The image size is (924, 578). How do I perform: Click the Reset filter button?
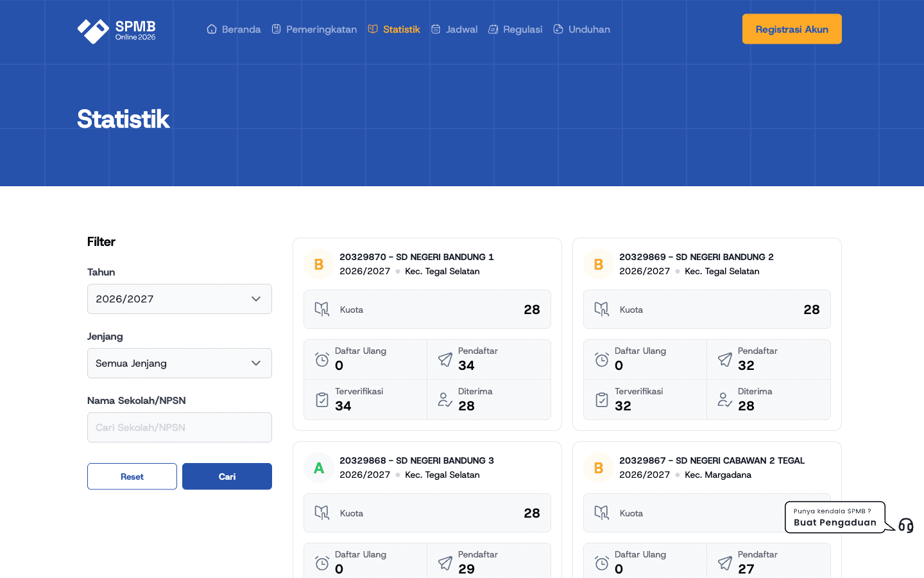pyautogui.click(x=132, y=477)
